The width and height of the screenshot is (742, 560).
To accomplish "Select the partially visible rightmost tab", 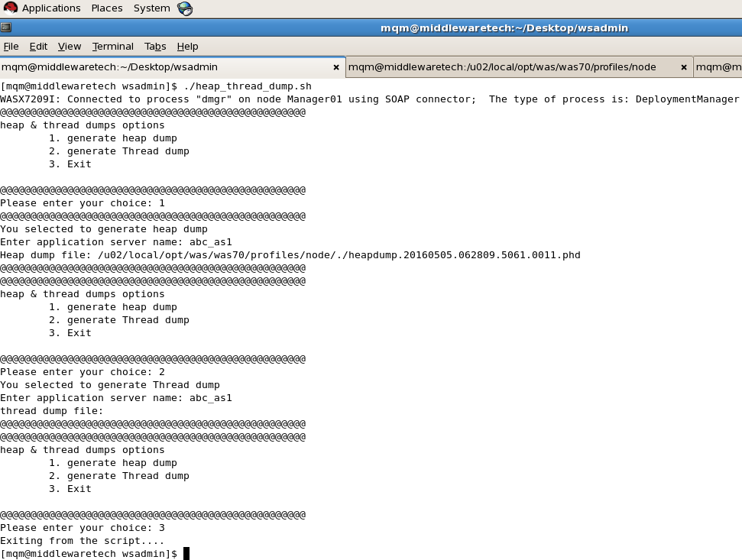I will pyautogui.click(x=717, y=67).
